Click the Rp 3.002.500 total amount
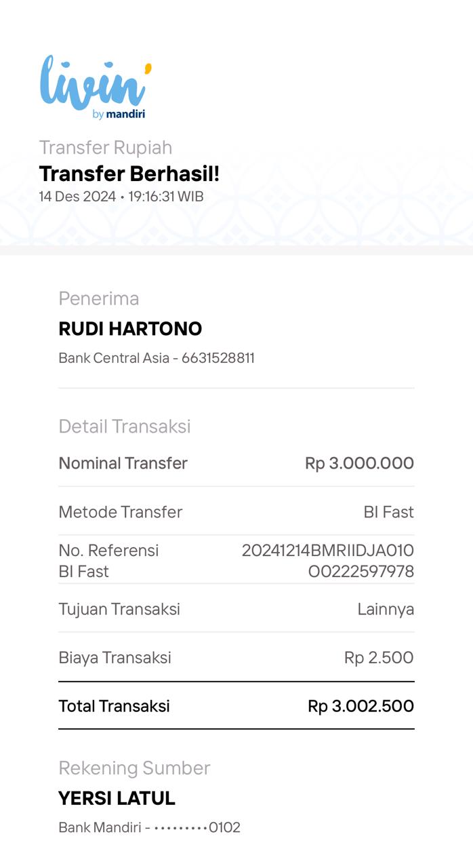The image size is (473, 868). coord(361,706)
